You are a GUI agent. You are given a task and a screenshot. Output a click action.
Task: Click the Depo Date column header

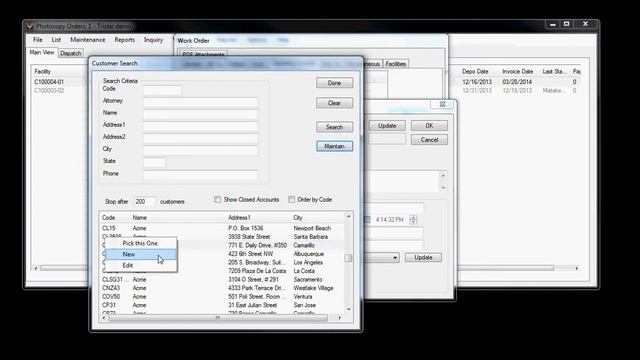pos(475,71)
